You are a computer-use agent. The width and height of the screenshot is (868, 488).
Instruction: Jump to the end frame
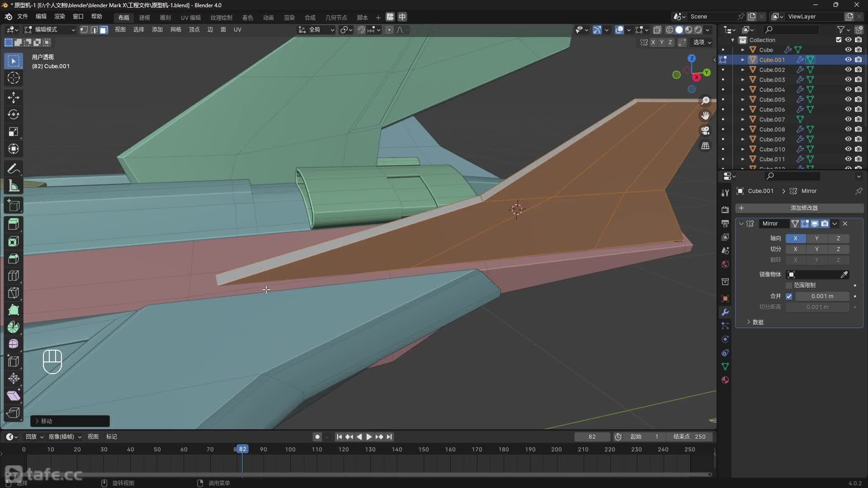389,437
